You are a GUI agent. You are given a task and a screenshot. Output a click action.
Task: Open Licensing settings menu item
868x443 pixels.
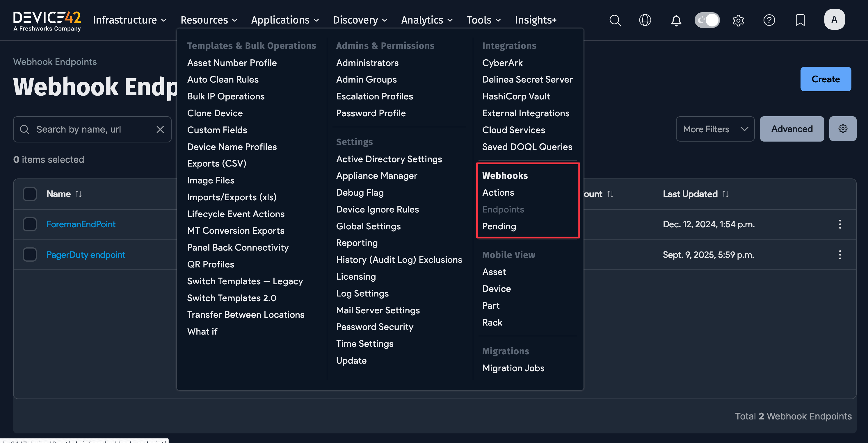[356, 277]
